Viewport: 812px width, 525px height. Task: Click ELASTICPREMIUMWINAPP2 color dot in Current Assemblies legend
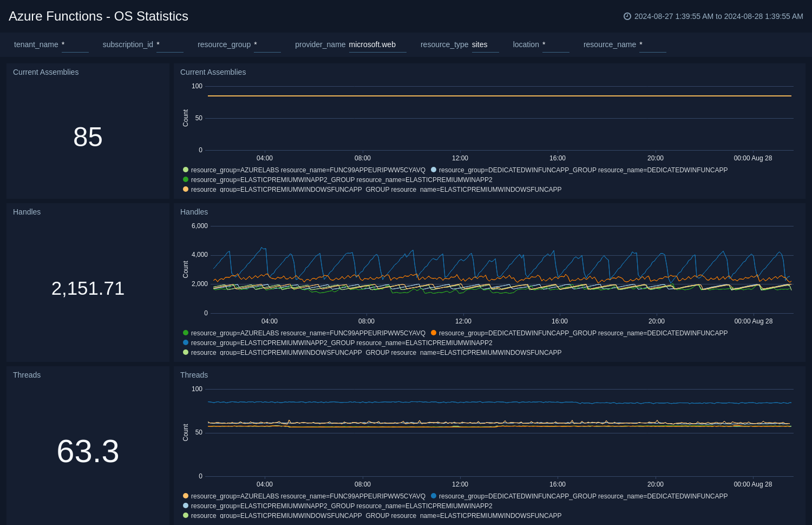(186, 179)
